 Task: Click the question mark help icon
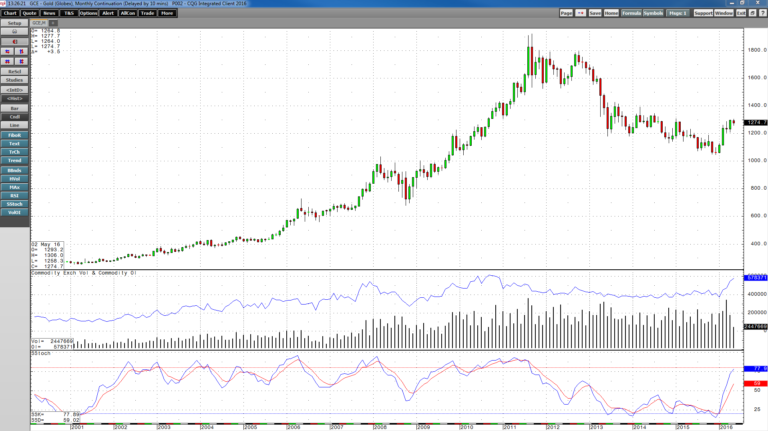[762, 13]
